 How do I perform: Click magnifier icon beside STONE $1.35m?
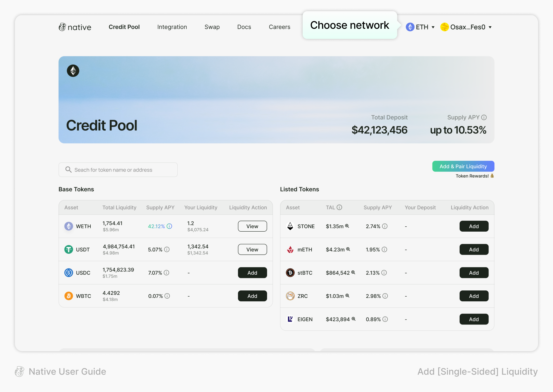[x=347, y=226]
